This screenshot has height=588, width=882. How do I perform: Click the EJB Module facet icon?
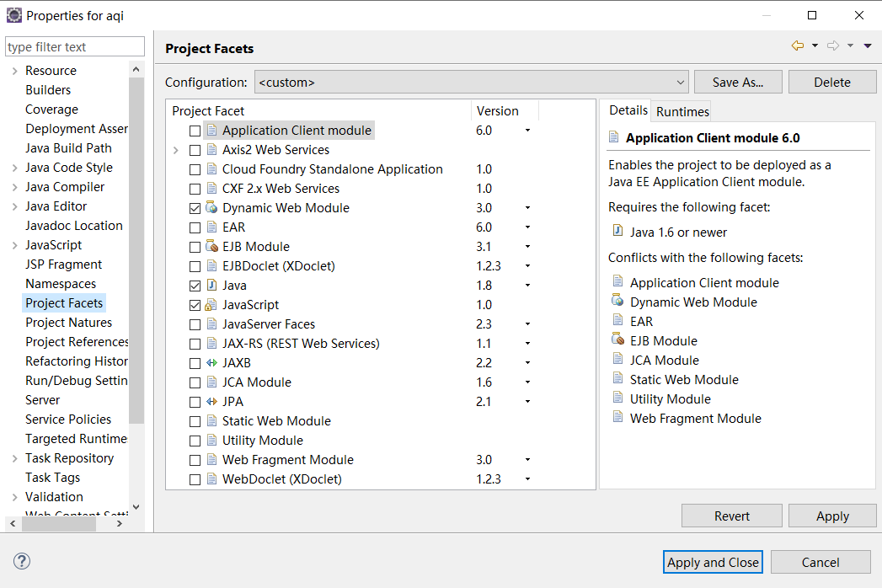pos(211,247)
